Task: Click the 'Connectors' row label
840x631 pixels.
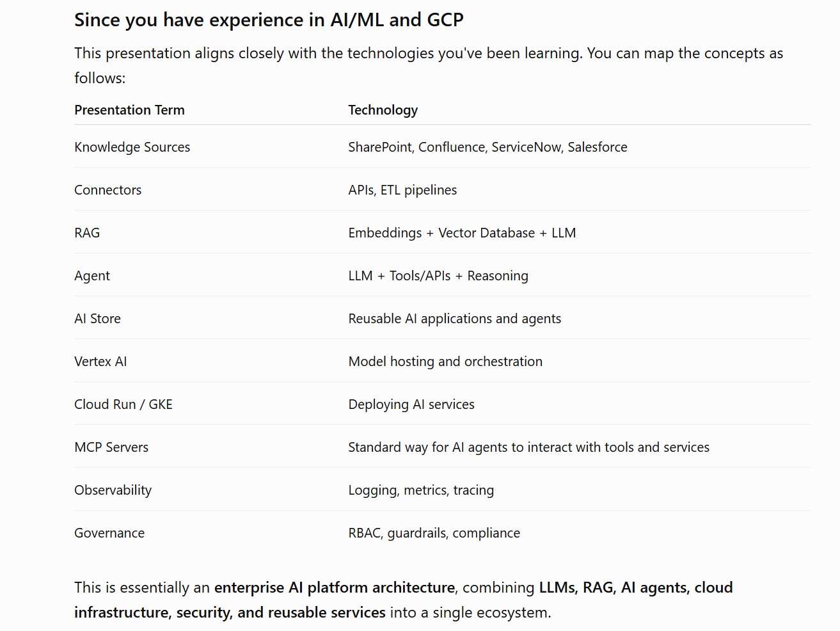Action: [x=107, y=190]
